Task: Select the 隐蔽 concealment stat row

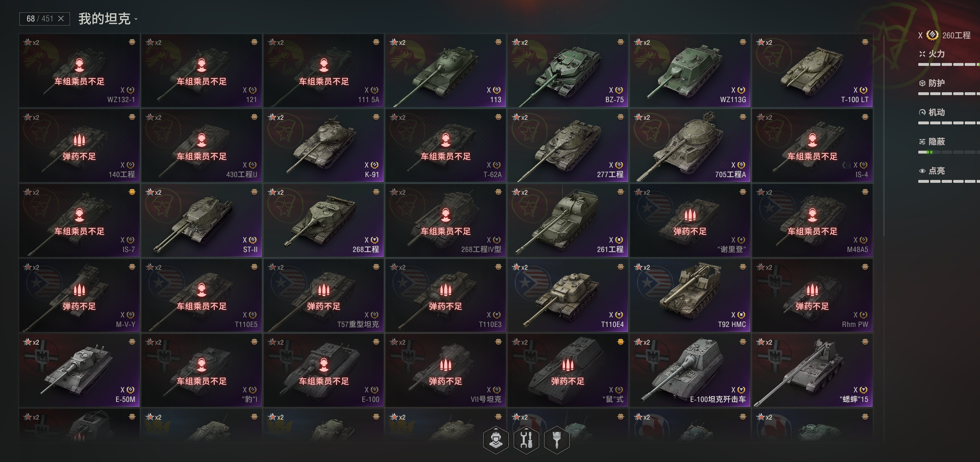Action: [x=949, y=146]
